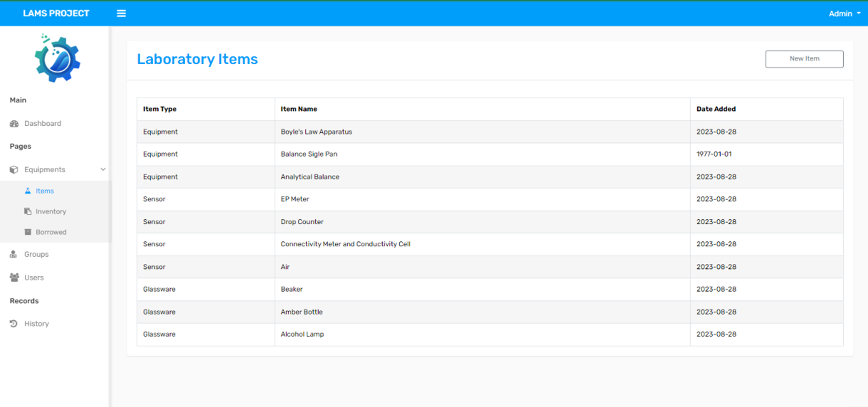Image resolution: width=868 pixels, height=407 pixels.
Task: Select Alcohol Lamp item
Action: (302, 334)
